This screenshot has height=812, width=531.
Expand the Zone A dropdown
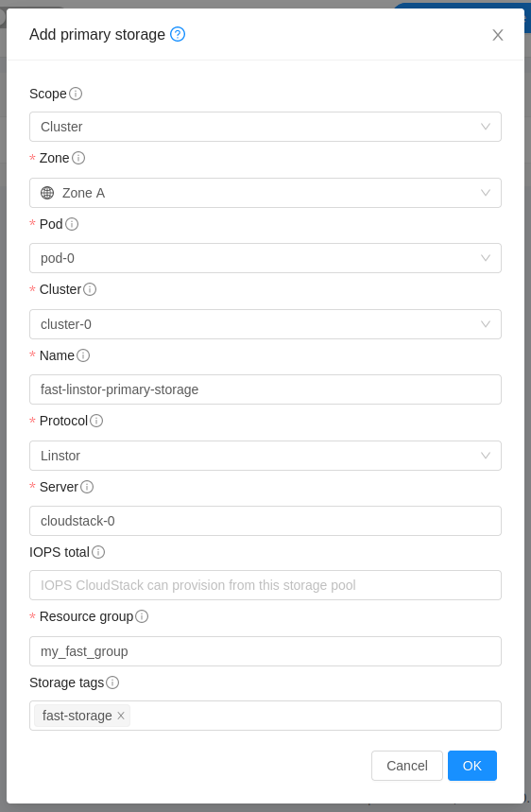[x=265, y=193]
